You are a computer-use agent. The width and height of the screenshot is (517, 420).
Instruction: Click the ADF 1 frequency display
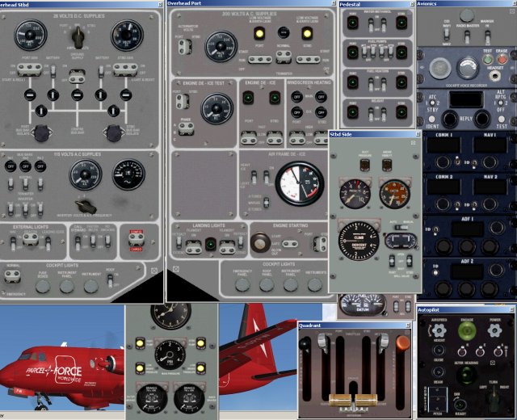point(467,229)
